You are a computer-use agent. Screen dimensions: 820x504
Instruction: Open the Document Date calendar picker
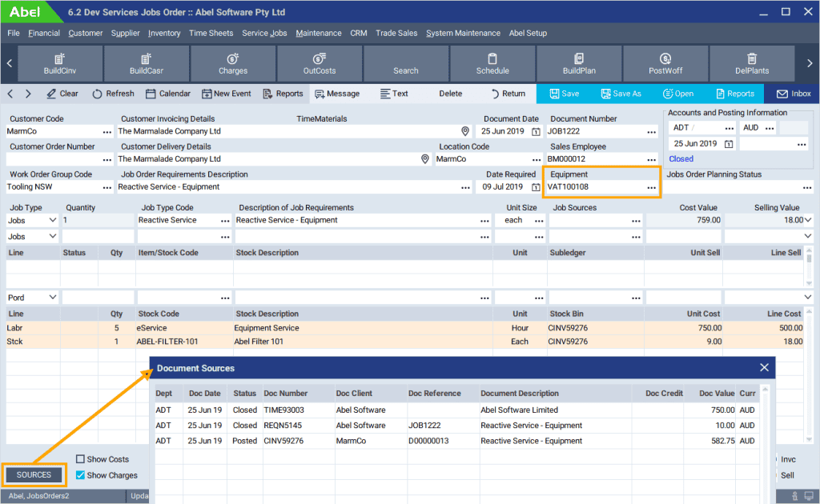(536, 132)
